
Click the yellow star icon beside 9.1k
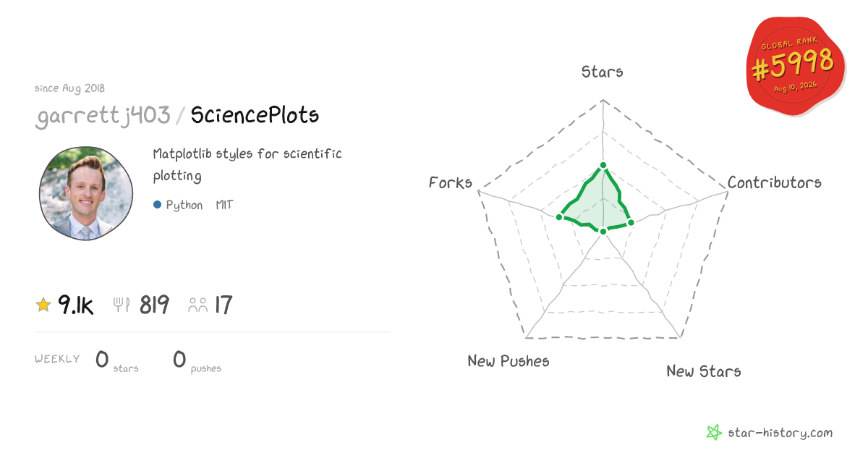click(43, 305)
